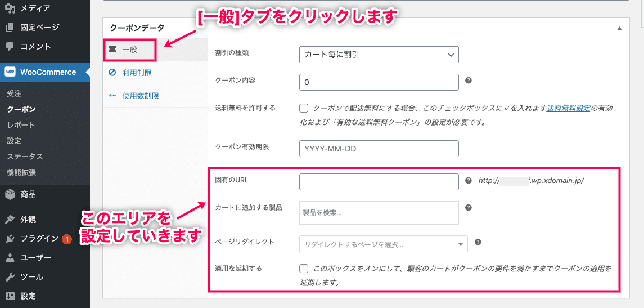
Task: Open the 機能拡張 submenu
Action: tap(21, 172)
